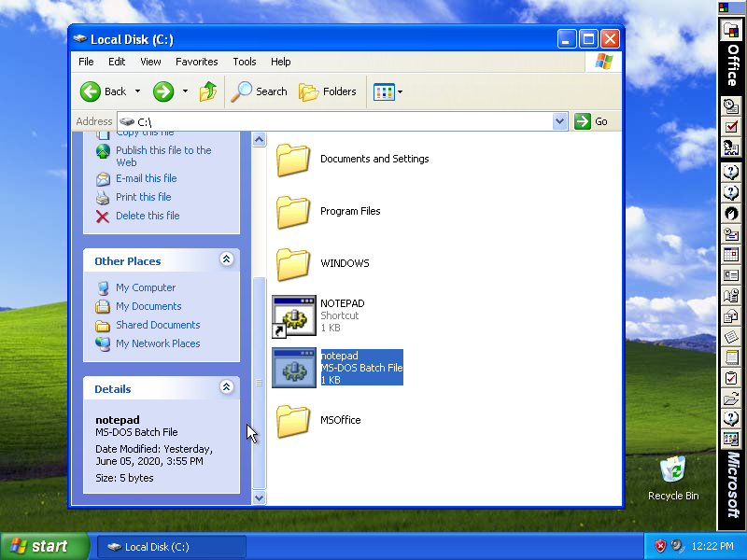
Task: Go forward with the green Forward arrow
Action: pyautogui.click(x=162, y=91)
